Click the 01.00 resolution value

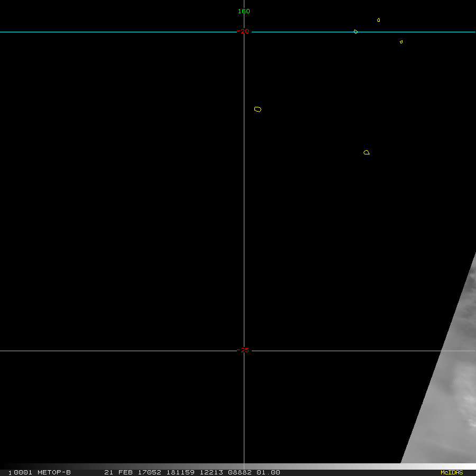(268, 472)
